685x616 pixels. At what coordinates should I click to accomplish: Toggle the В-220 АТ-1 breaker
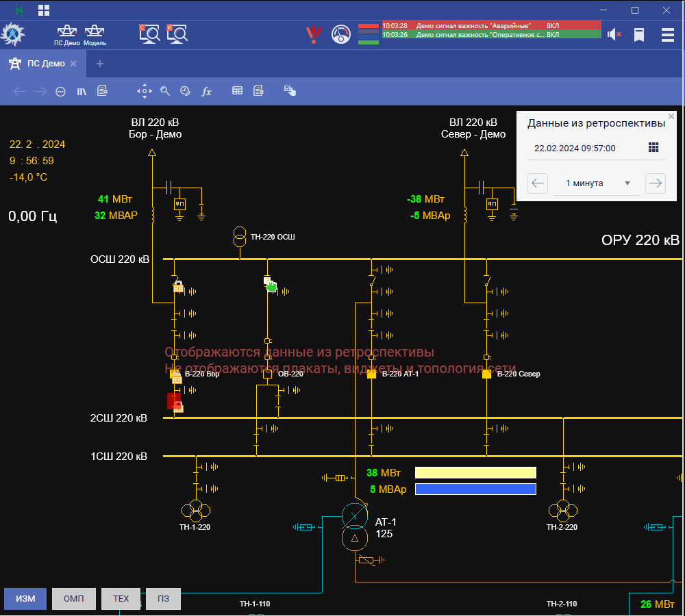371,374
